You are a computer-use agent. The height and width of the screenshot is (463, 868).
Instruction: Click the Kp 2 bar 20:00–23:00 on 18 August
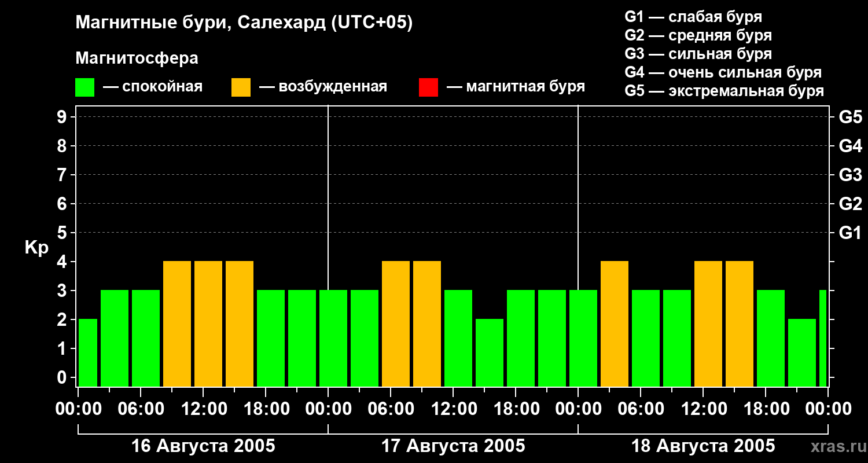(802, 352)
